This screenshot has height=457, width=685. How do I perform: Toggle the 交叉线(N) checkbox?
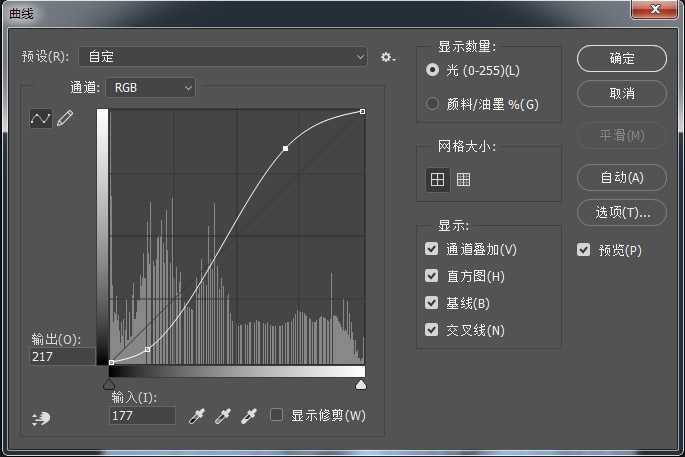click(432, 329)
